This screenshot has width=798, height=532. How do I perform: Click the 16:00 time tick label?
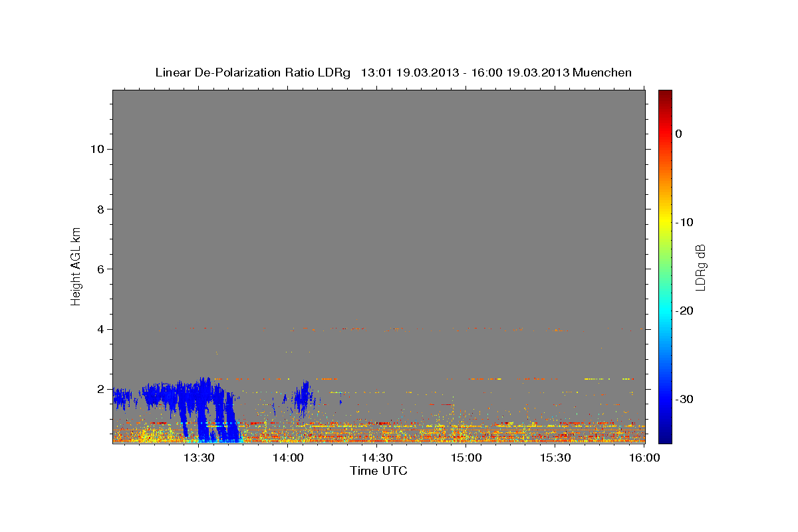point(644,458)
